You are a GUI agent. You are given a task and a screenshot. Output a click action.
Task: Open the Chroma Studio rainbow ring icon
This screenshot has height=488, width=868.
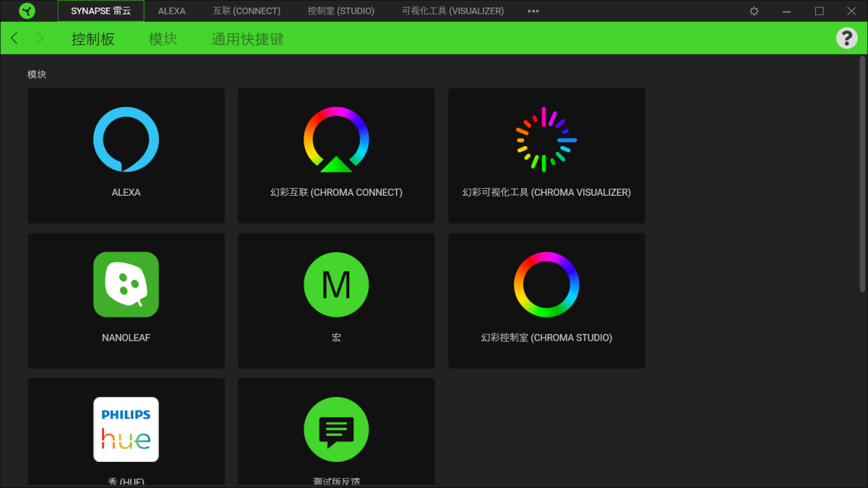tap(547, 285)
